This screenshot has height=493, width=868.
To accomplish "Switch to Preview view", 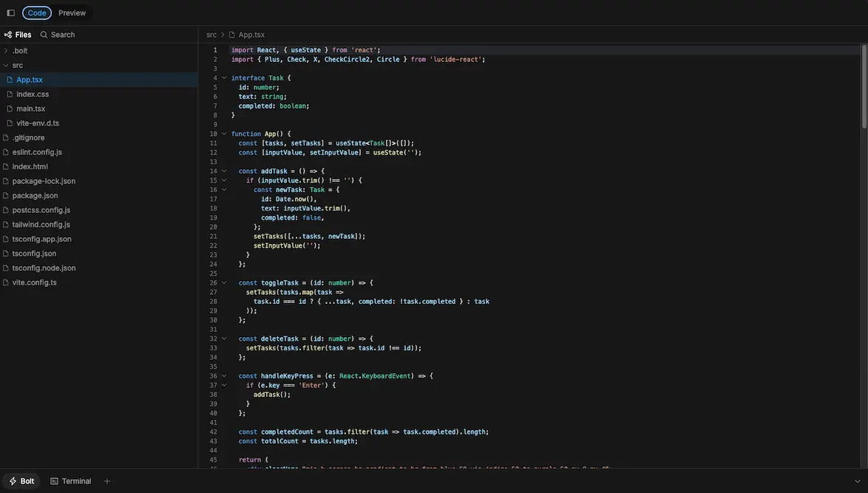I will pyautogui.click(x=72, y=13).
